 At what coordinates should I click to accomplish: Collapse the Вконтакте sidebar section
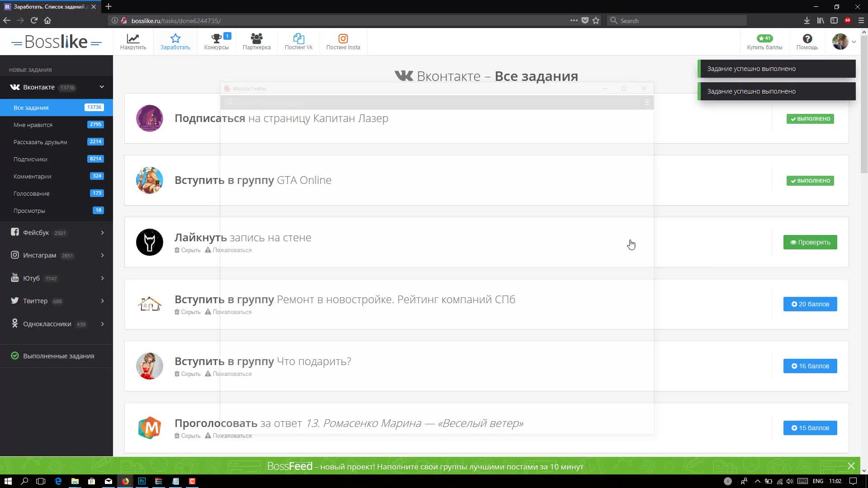tap(57, 87)
